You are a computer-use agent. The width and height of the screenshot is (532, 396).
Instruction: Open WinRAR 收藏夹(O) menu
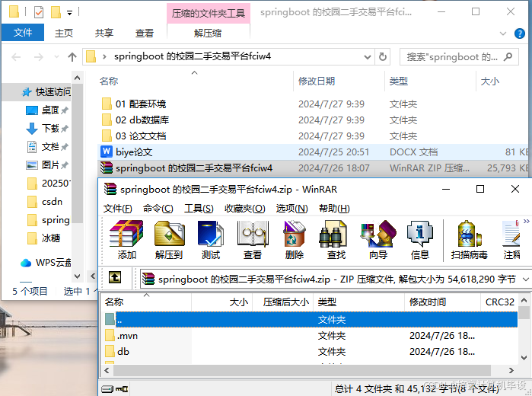pos(244,208)
